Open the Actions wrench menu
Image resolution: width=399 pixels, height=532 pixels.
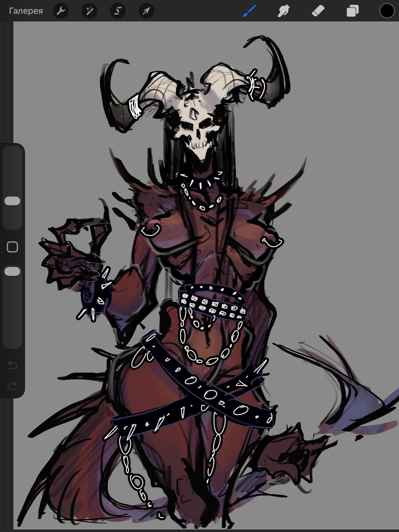click(61, 11)
